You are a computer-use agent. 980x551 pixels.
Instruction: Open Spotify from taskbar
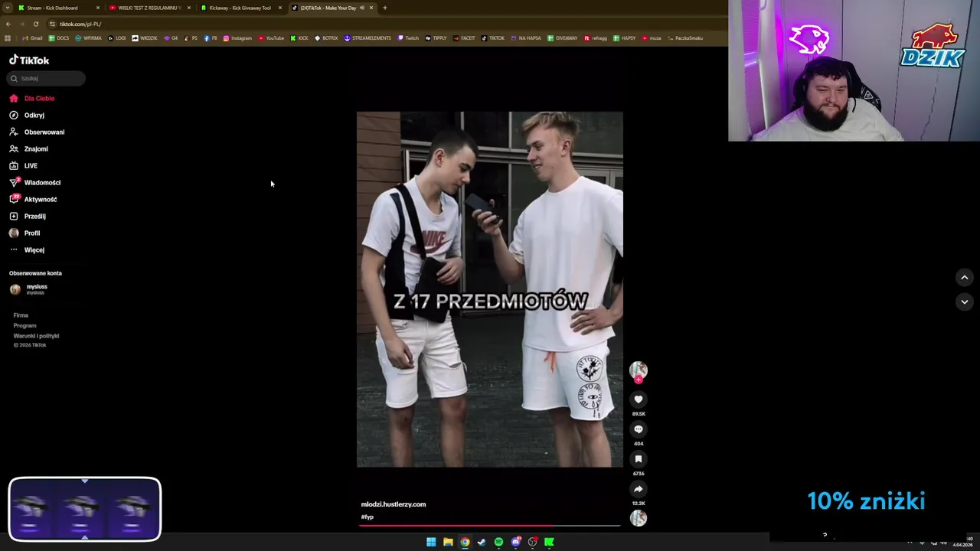(498, 542)
